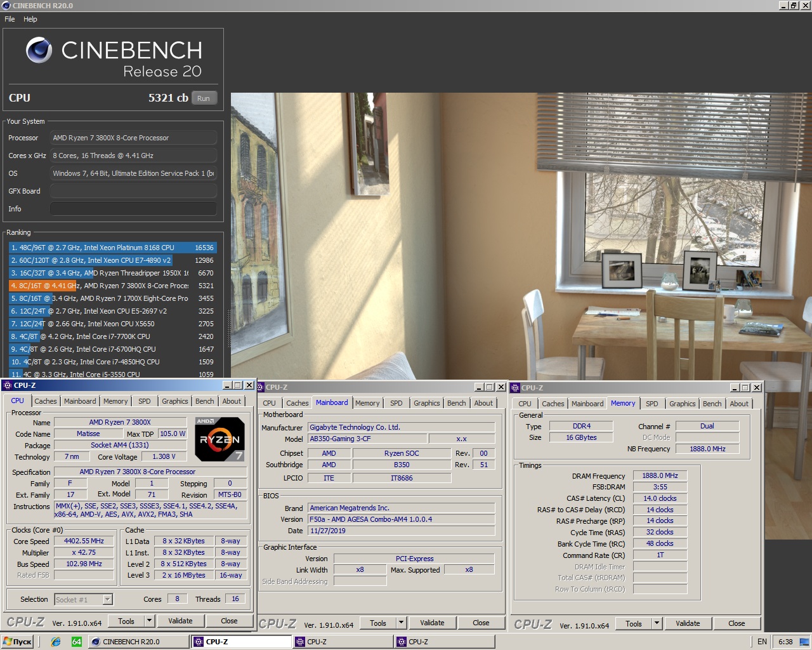Image resolution: width=812 pixels, height=650 pixels.
Task: Click the 1888.0 MHz DRAM Frequency value
Action: click(x=660, y=475)
